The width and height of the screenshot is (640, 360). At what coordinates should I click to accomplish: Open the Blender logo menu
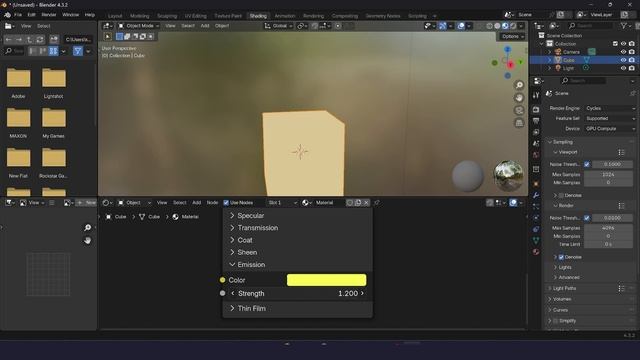click(7, 15)
